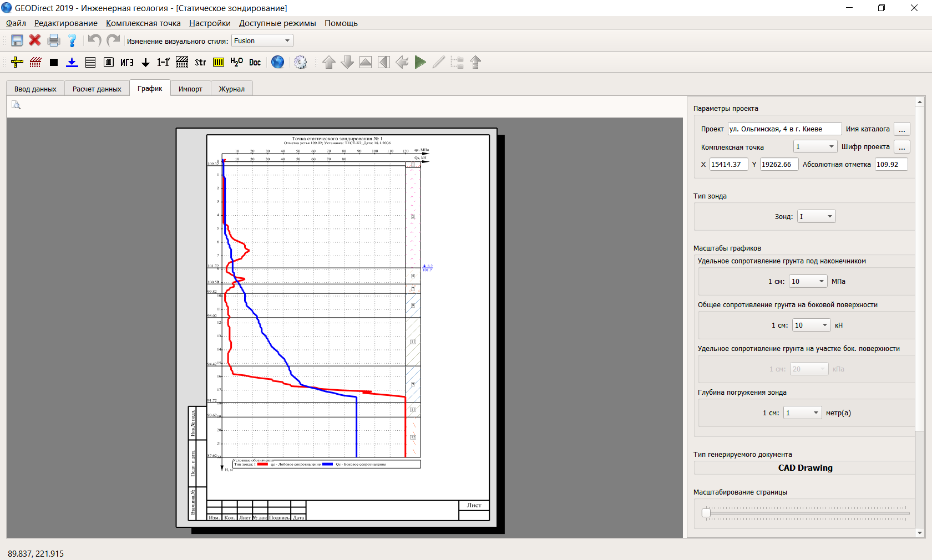Open the visual style Fusion dropdown
The height and width of the screenshot is (560, 932).
pos(262,40)
